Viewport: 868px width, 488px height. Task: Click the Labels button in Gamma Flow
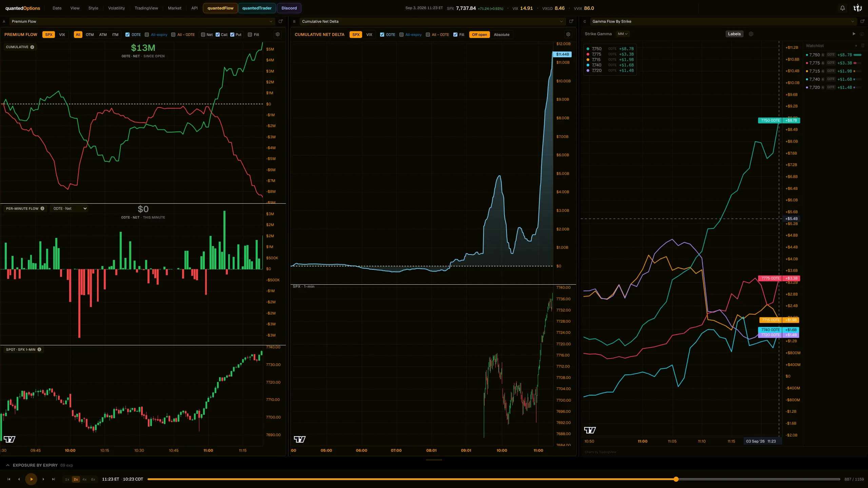(x=734, y=34)
